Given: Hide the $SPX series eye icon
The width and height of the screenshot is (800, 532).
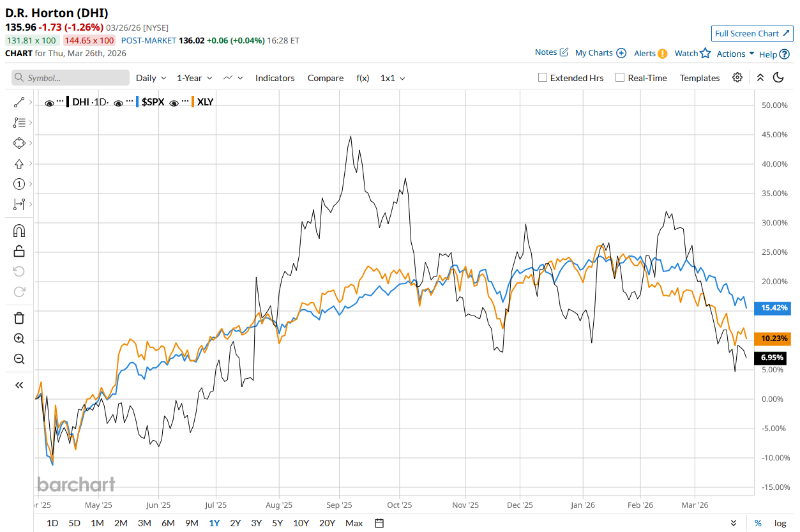Looking at the screenshot, I should pyautogui.click(x=119, y=102).
